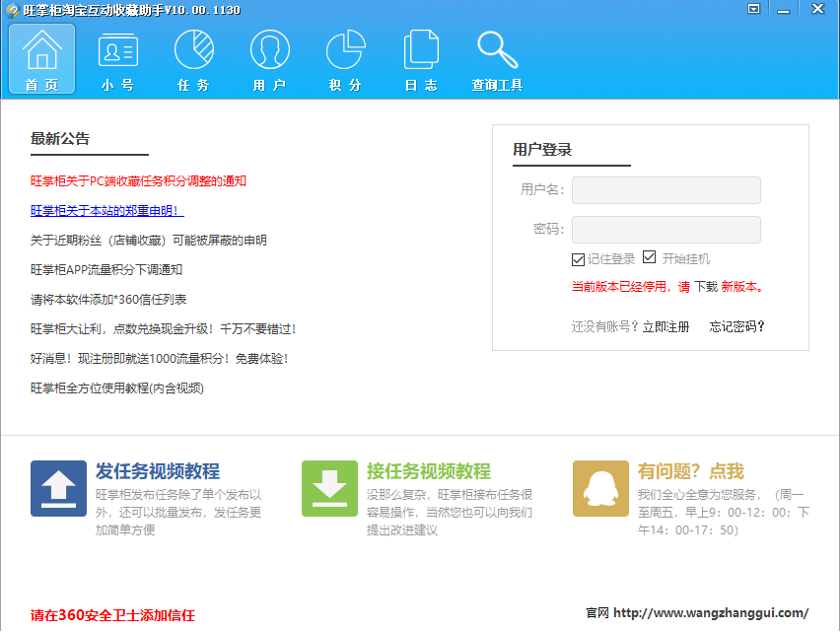The width and height of the screenshot is (840, 632).
Task: Minimize the 旺掌柜 window
Action: (783, 9)
